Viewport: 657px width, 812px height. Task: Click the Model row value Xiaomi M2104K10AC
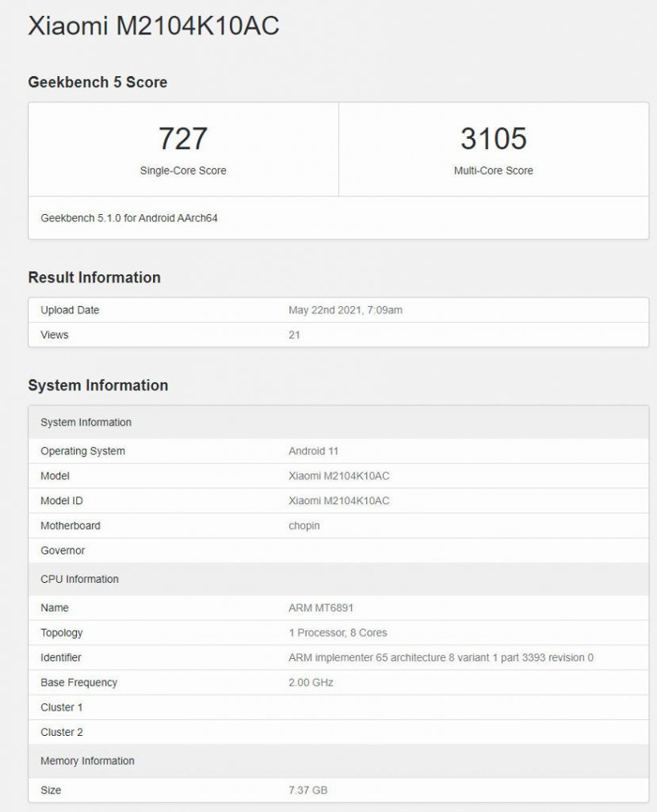coord(340,475)
